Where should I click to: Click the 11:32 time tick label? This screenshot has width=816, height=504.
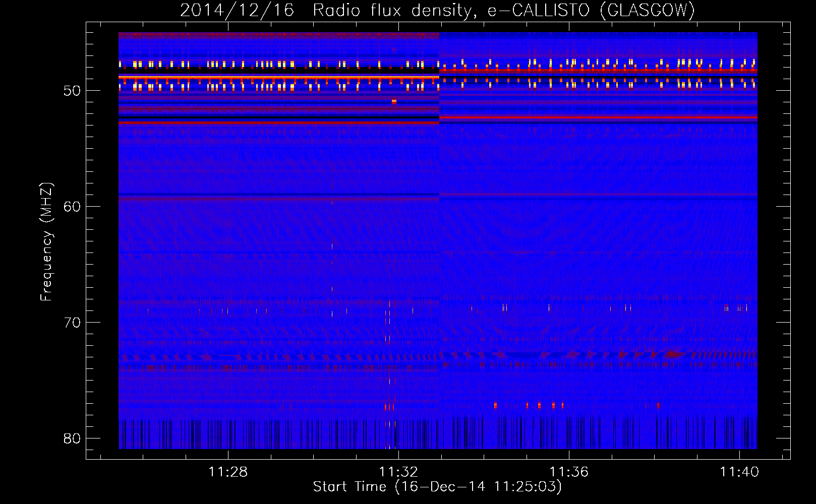[398, 472]
